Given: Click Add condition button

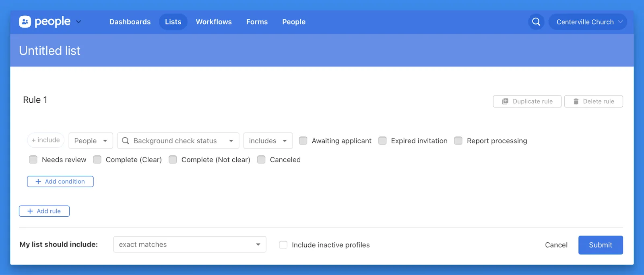Looking at the screenshot, I should [x=60, y=182].
